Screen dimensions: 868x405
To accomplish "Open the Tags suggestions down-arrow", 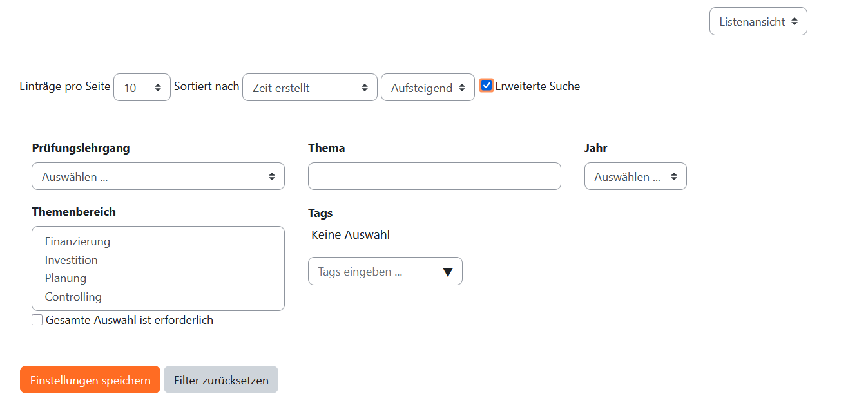I will pos(448,272).
